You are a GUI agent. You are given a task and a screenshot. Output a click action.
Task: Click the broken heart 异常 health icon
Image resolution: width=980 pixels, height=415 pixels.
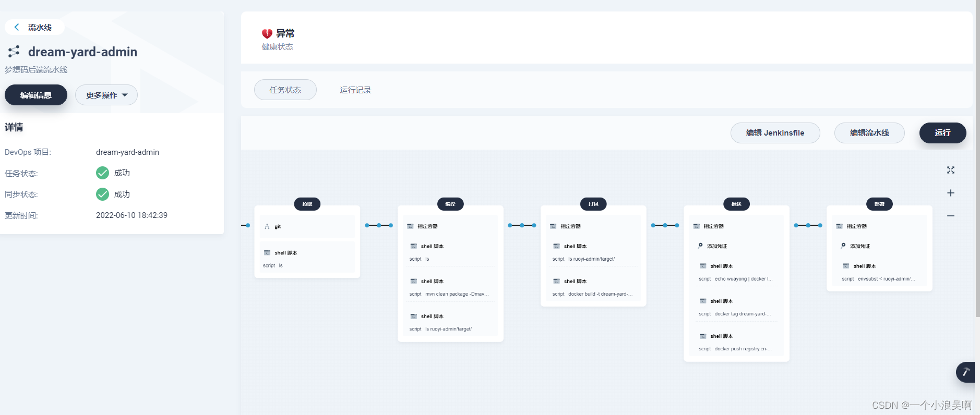tap(267, 34)
